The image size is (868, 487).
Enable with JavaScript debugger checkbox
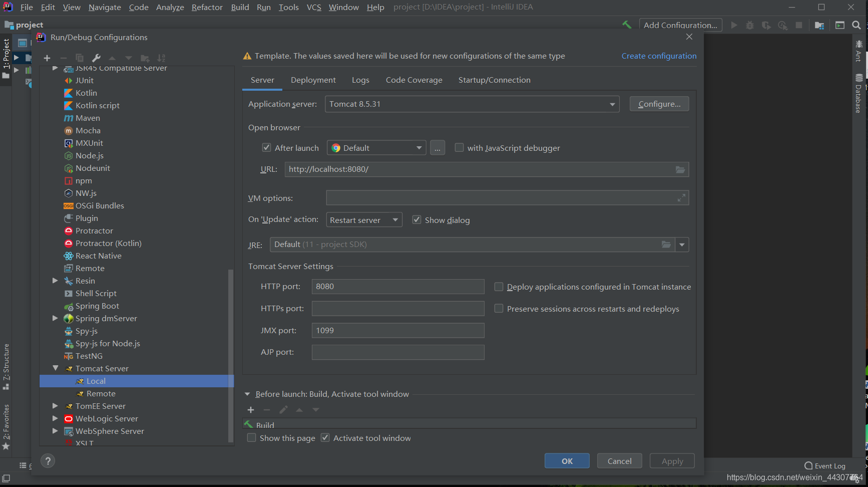pyautogui.click(x=459, y=148)
